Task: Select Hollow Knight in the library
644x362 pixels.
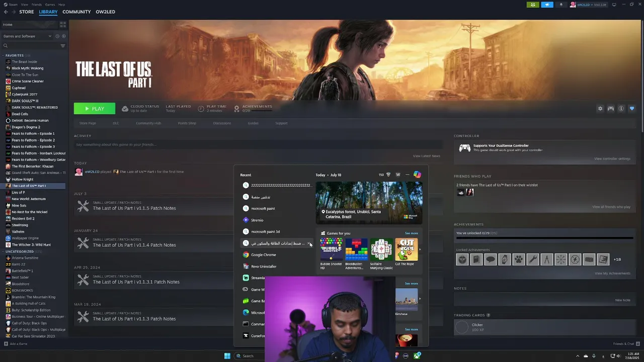Action: 23,179
